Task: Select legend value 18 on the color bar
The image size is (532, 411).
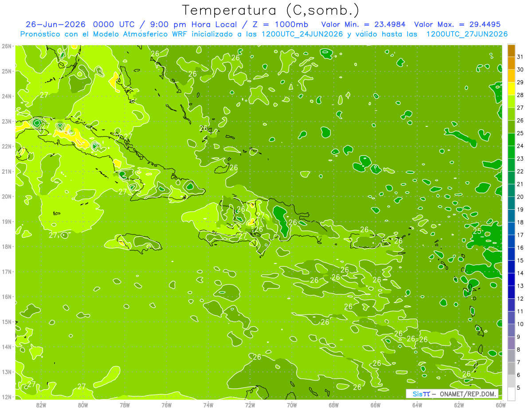Action: pos(520,222)
